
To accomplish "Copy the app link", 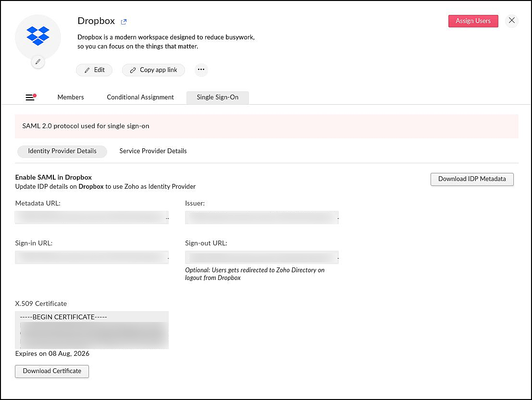I will point(153,70).
